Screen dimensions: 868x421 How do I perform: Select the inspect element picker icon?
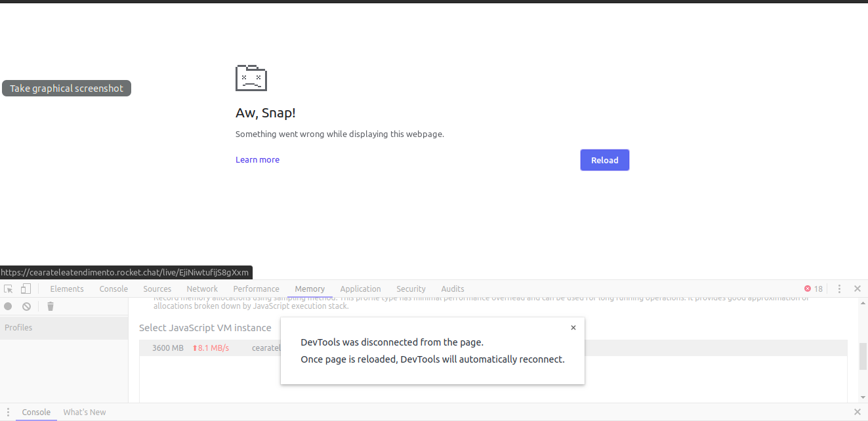click(x=9, y=289)
